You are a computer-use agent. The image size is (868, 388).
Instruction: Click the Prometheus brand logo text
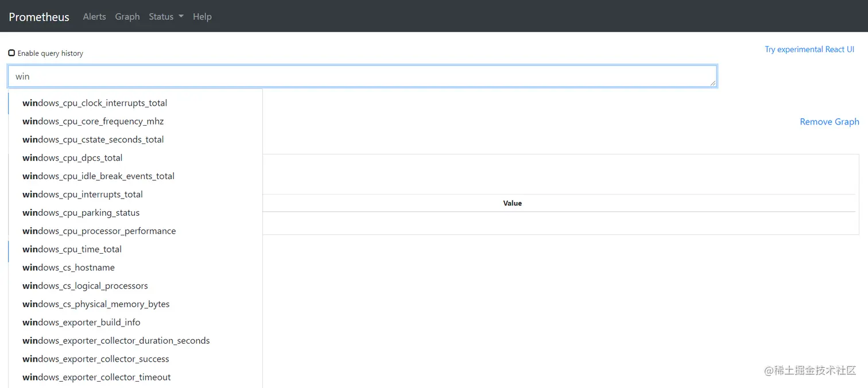39,17
